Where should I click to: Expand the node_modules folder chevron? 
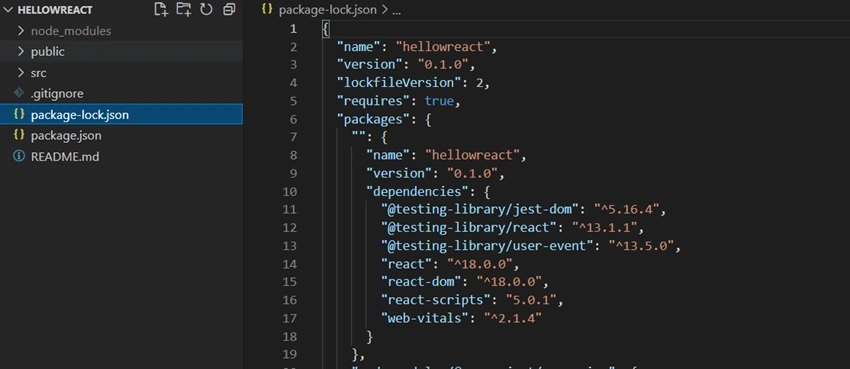(x=21, y=31)
